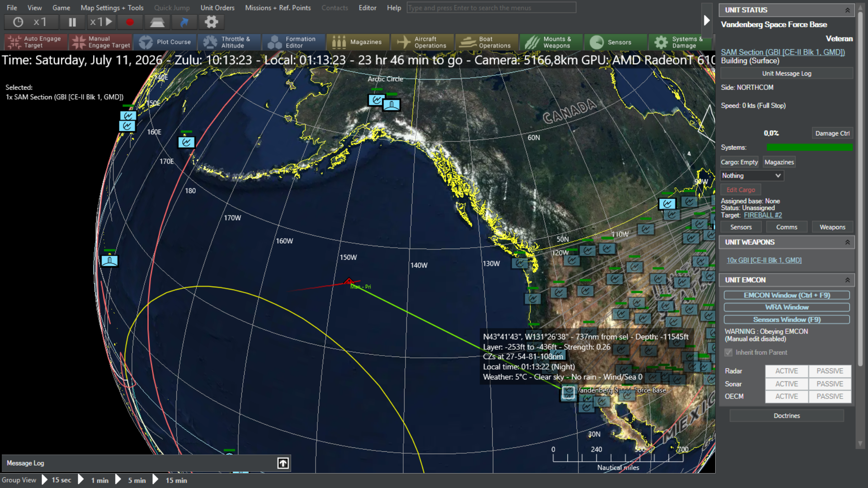The width and height of the screenshot is (868, 488).
Task: Set Radar to PASSIVE
Action: click(830, 371)
